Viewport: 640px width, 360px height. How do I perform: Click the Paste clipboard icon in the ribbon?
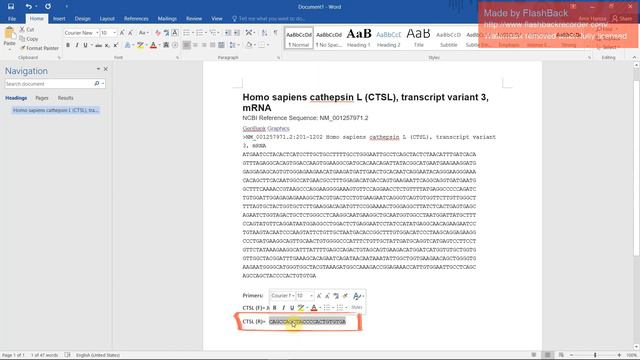click(x=9, y=33)
